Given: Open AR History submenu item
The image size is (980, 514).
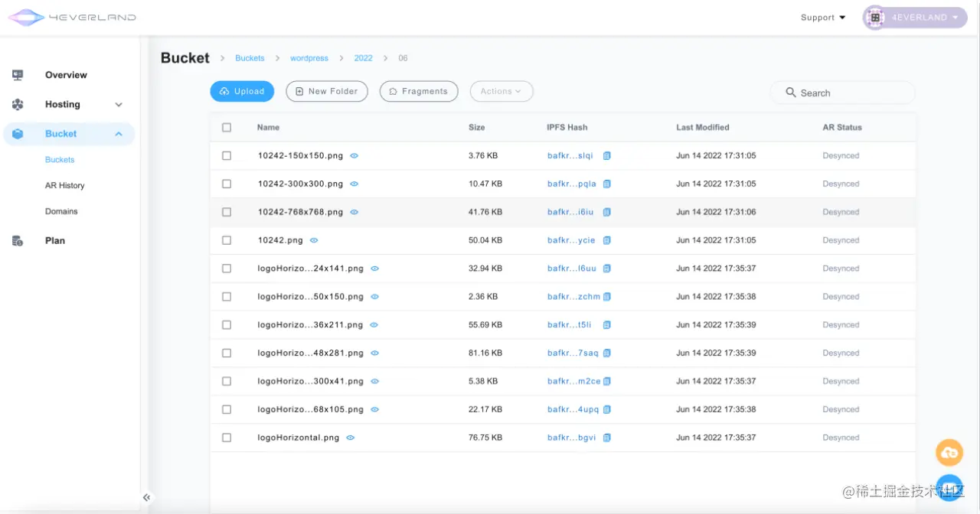Looking at the screenshot, I should click(x=64, y=186).
